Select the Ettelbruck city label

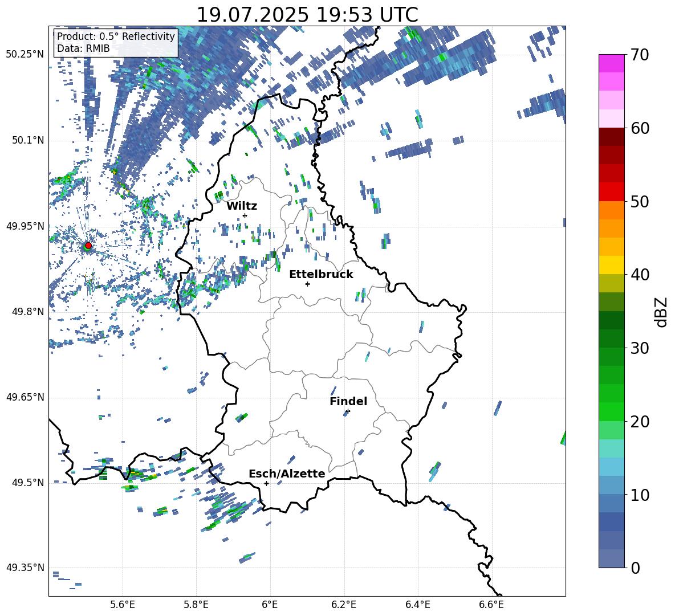point(321,275)
